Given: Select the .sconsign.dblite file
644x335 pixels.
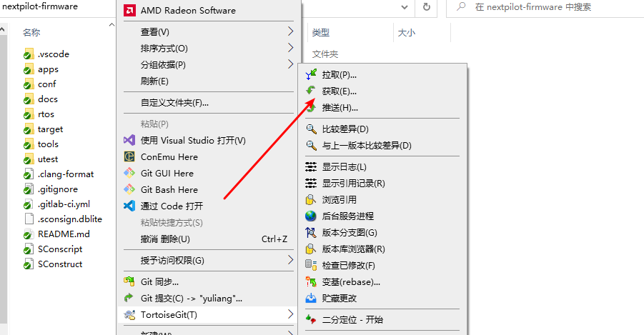Looking at the screenshot, I should 63,219.
